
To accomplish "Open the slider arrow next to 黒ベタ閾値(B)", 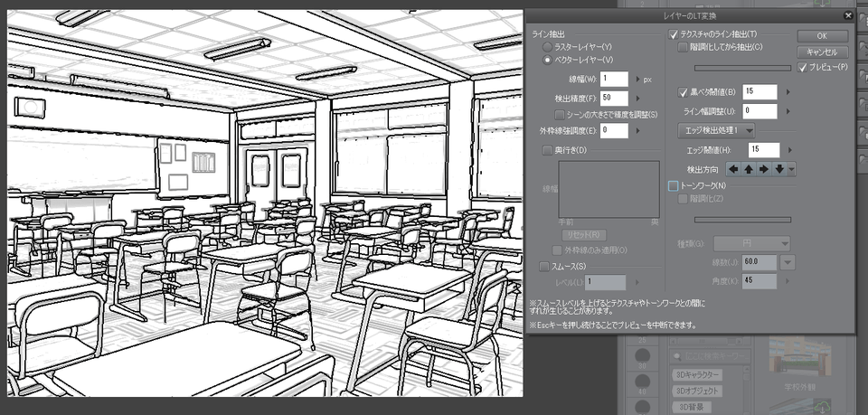I will coord(788,91).
